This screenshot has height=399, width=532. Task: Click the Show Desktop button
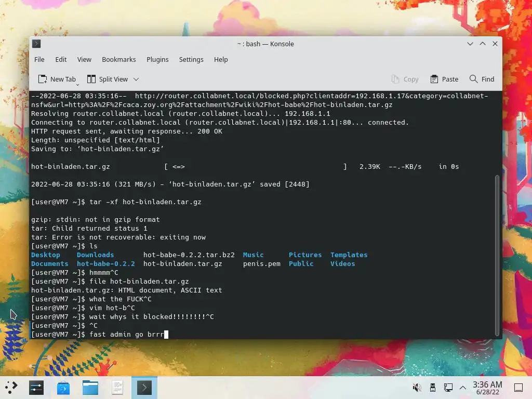pos(518,388)
